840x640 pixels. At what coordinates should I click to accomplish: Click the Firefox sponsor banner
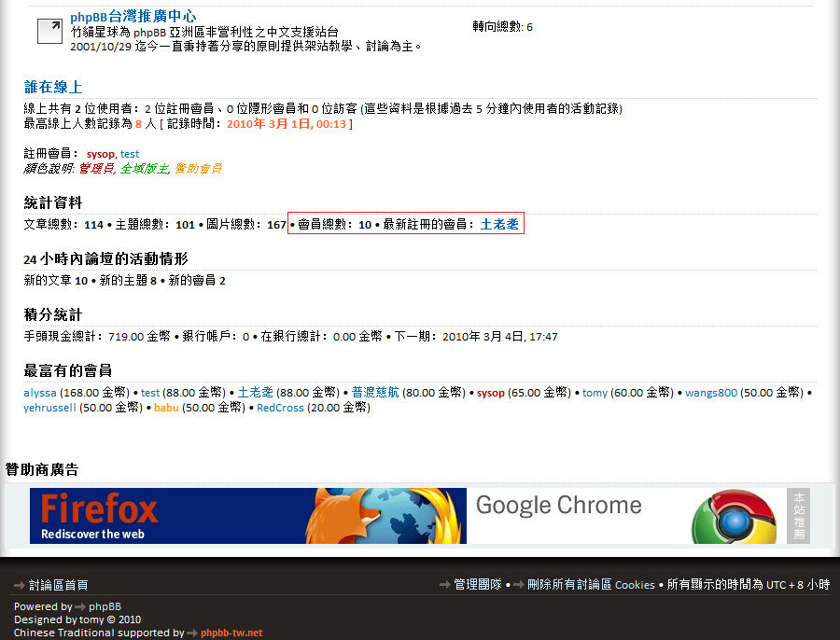pos(247,516)
